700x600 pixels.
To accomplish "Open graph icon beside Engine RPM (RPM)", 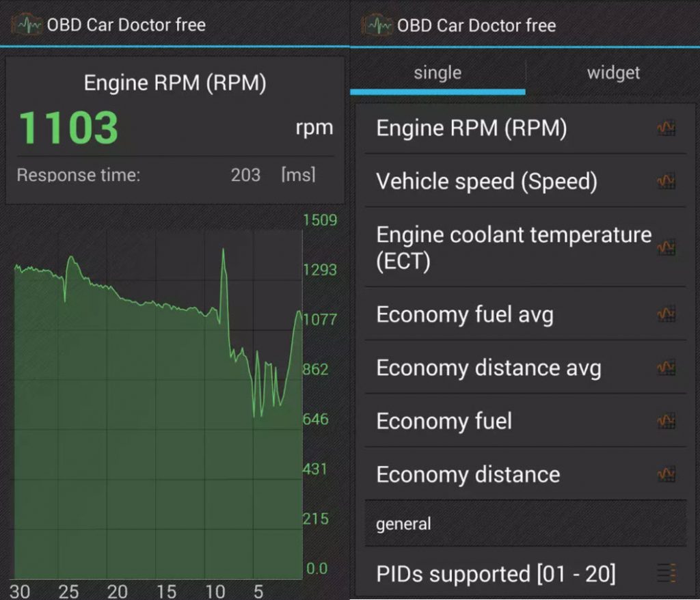I will 666,128.
